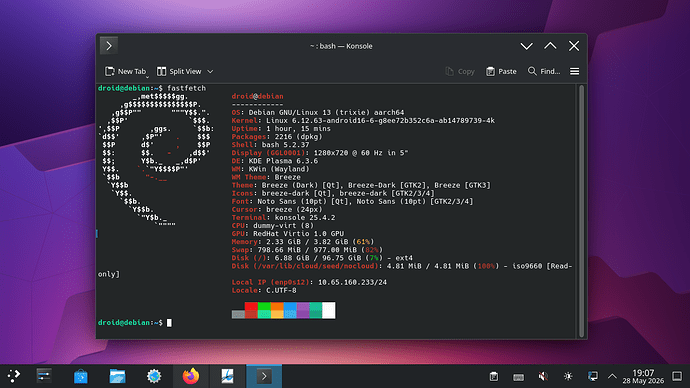Screen dimensions: 690x388
Task: Click the Konsole window icon in title bar
Action: [x=109, y=46]
